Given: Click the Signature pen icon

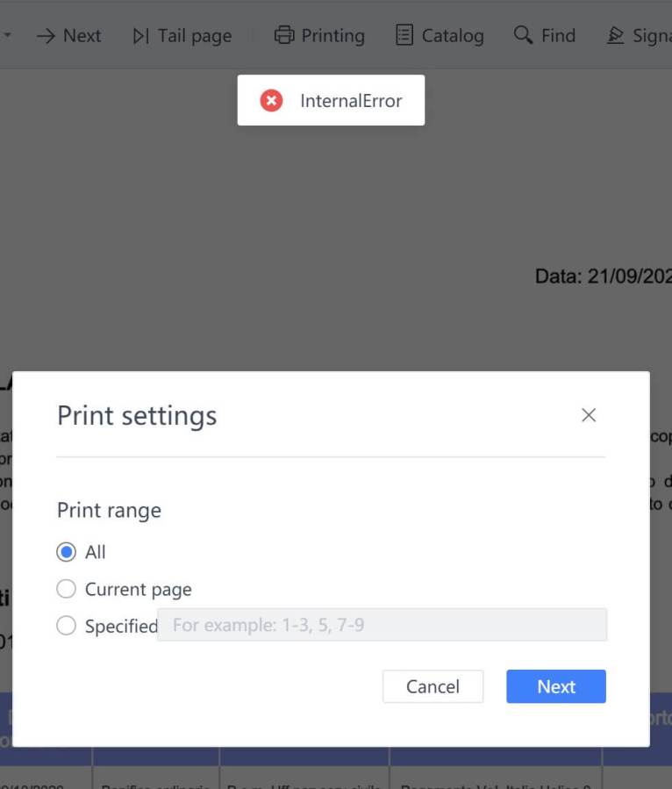Looking at the screenshot, I should click(x=616, y=36).
